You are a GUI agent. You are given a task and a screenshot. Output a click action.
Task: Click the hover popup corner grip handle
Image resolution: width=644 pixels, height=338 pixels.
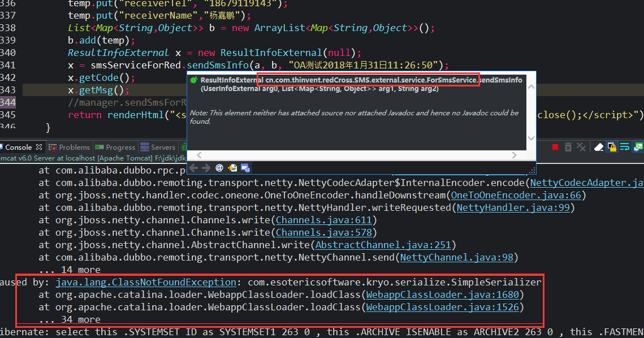point(532,170)
